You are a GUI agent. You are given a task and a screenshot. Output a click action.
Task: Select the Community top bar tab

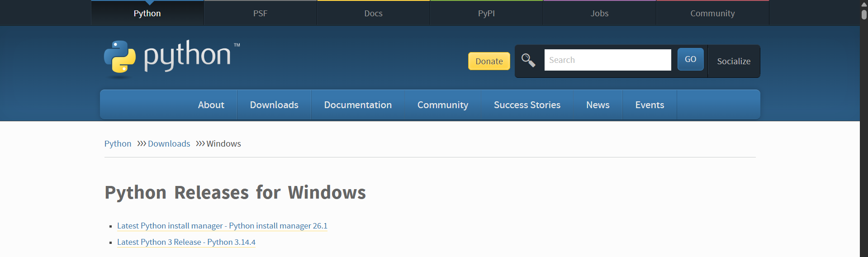tap(713, 13)
